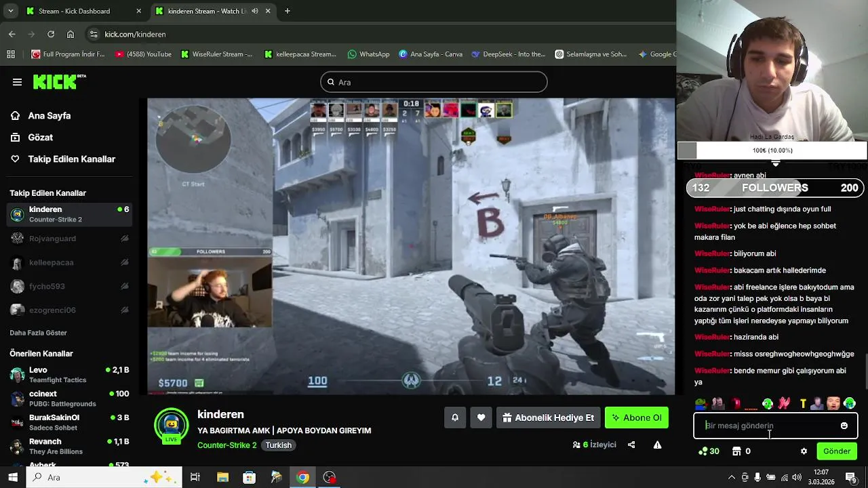
Task: Open chat settings gear icon
Action: 804,451
